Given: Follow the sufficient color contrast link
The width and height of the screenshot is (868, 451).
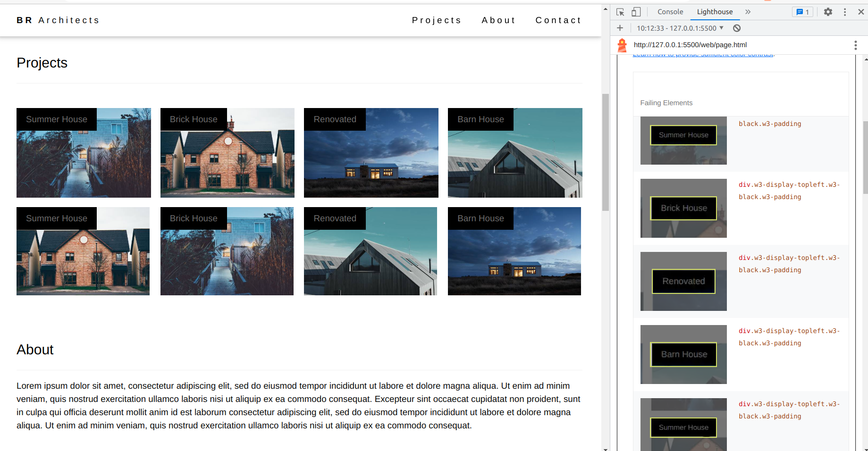Looking at the screenshot, I should point(703,53).
